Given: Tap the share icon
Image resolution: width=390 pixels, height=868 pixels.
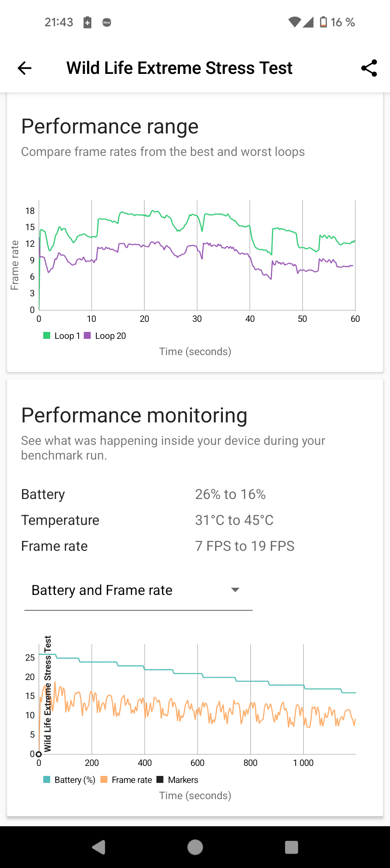Looking at the screenshot, I should pos(369,68).
